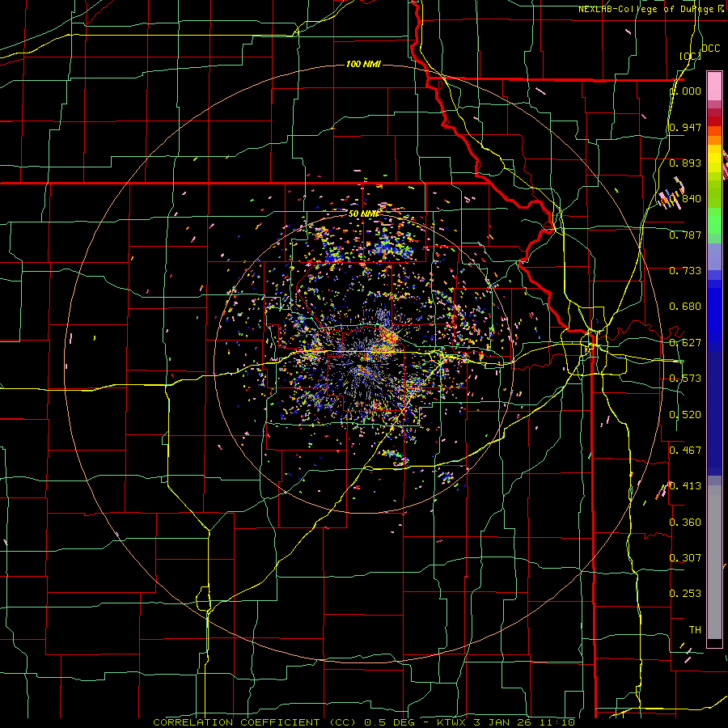Click the 0.520 scale value
Screen dimensions: 728x728
click(x=685, y=415)
